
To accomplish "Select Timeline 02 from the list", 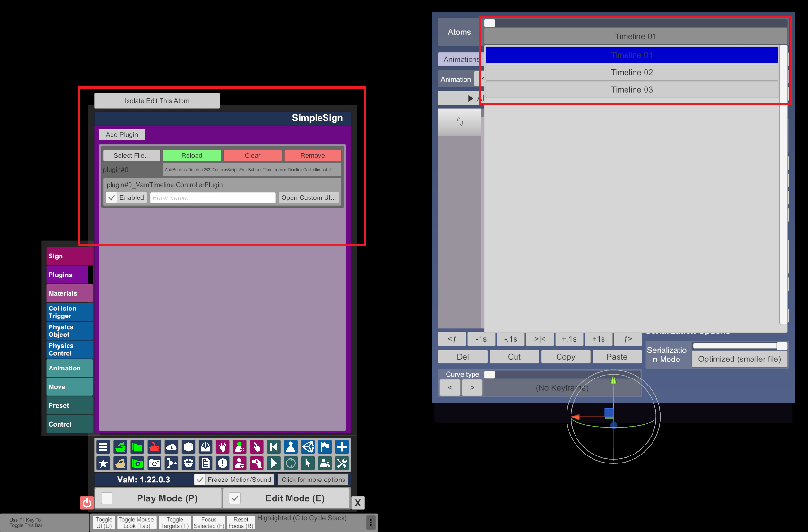I will [x=632, y=72].
